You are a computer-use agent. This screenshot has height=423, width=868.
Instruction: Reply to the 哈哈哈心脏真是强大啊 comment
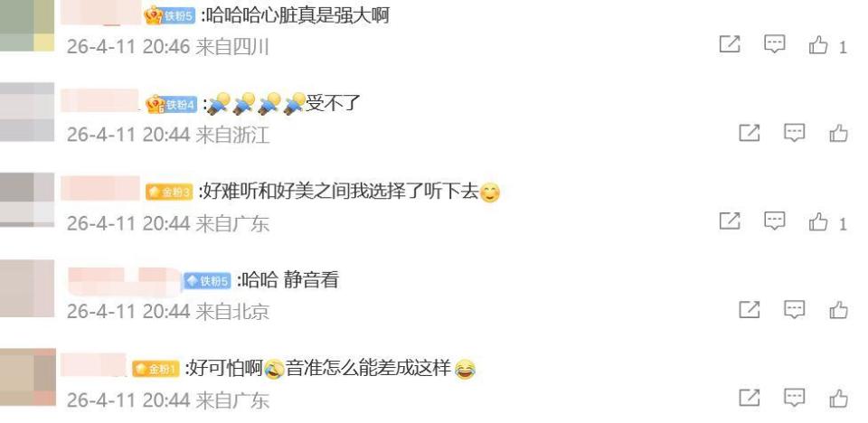coord(775,44)
